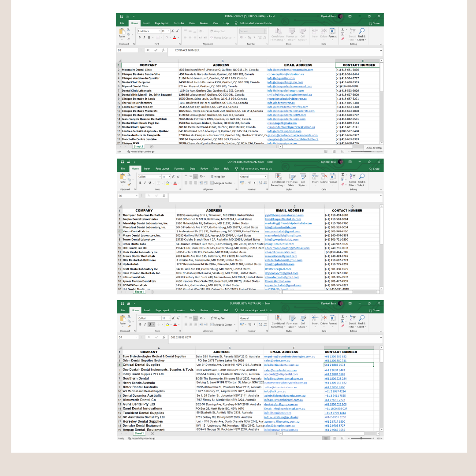Switch to Formulas tab in the Maryland USA window
This screenshot has height=476, width=476.
(x=179, y=169)
